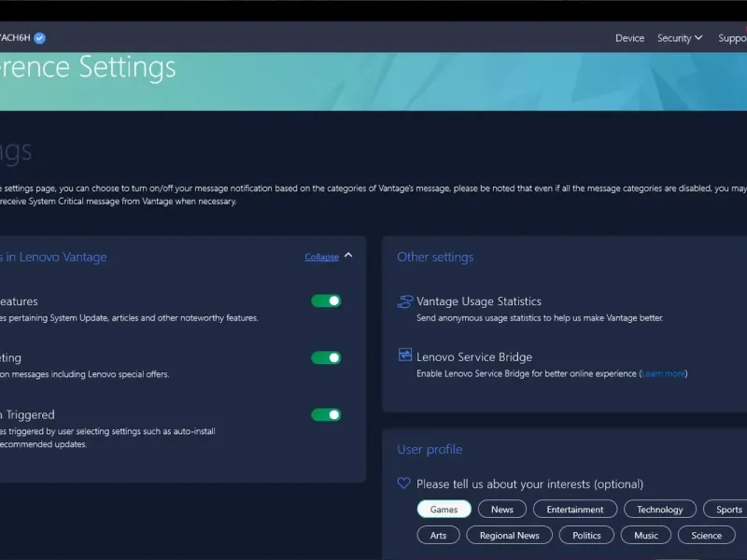Deselect the Games interest chip
747x560 pixels.
(x=444, y=509)
